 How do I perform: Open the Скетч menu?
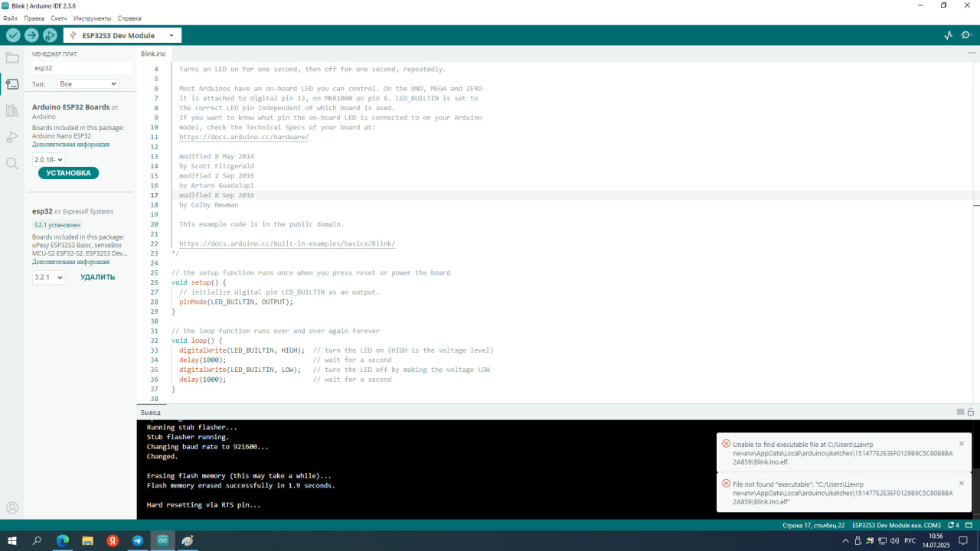(59, 18)
